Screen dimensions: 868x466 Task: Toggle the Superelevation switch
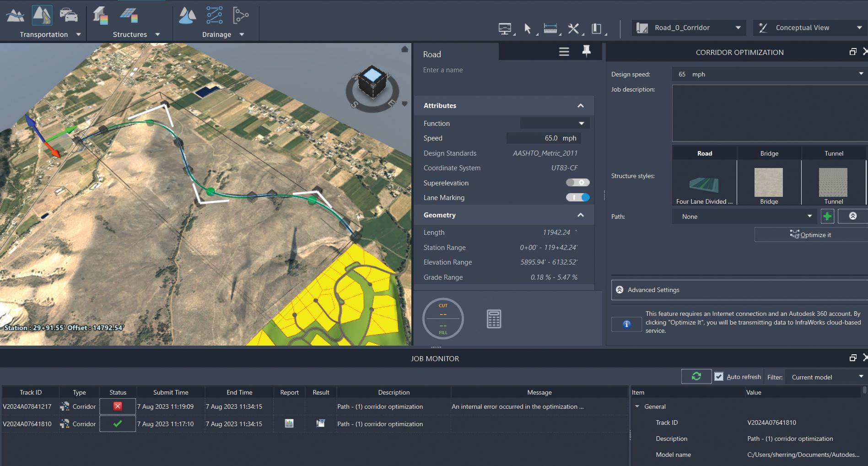pyautogui.click(x=577, y=183)
